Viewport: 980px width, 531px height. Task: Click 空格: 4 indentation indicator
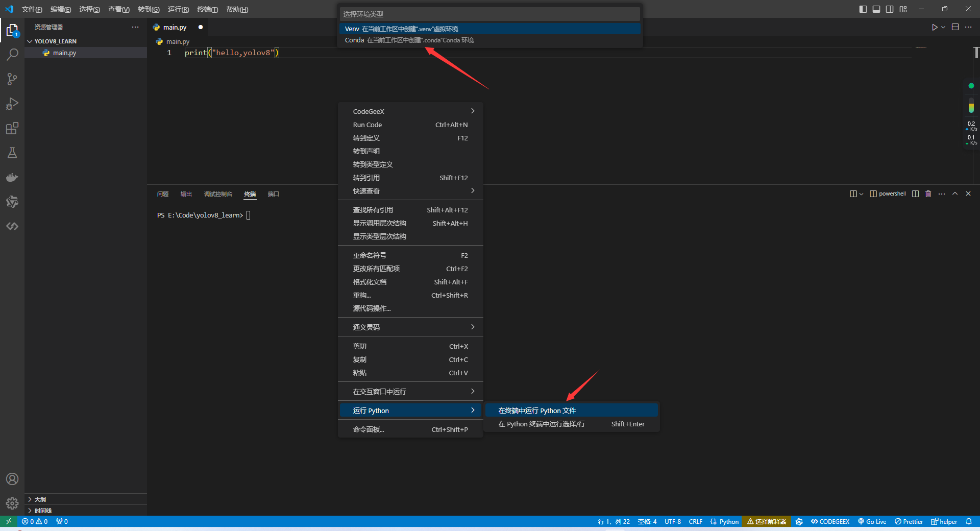pos(647,521)
